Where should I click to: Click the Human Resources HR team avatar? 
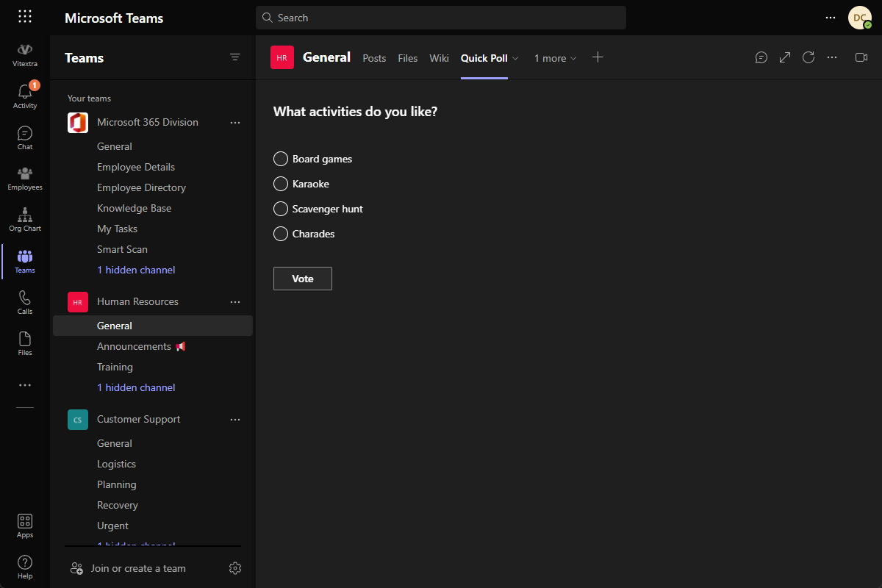78,302
